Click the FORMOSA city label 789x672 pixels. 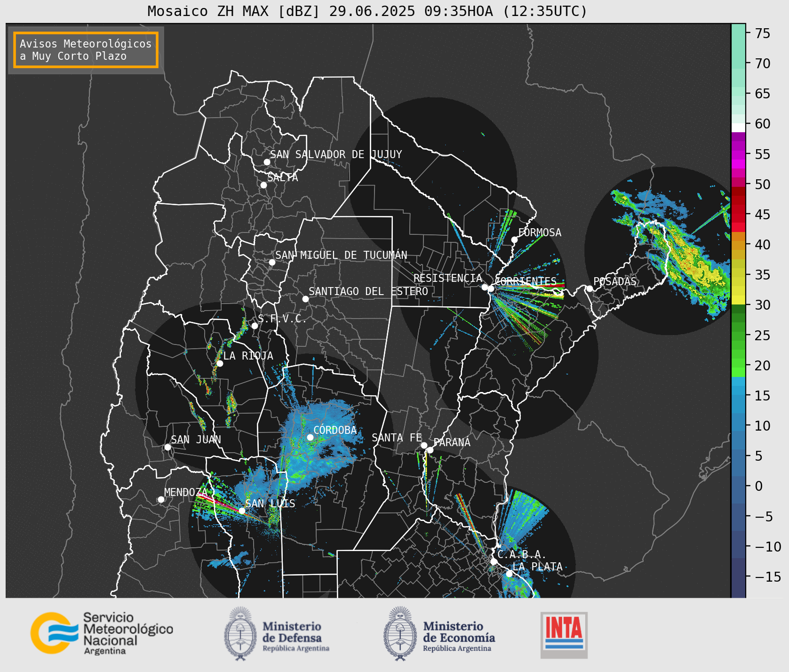(x=540, y=232)
